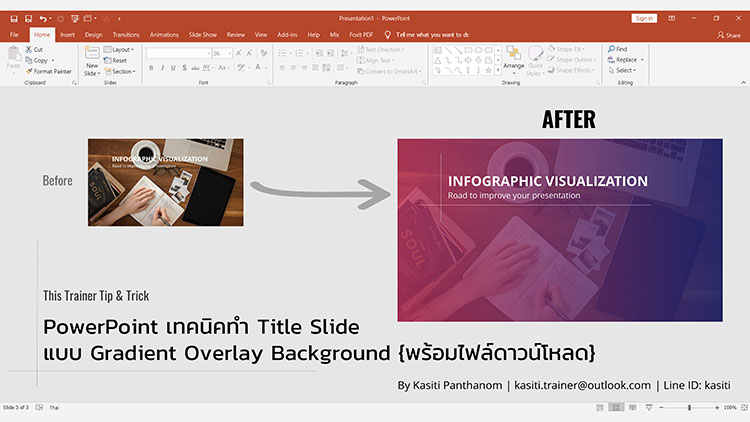Click the New Slide icon
The image size is (750, 422).
click(x=92, y=53)
